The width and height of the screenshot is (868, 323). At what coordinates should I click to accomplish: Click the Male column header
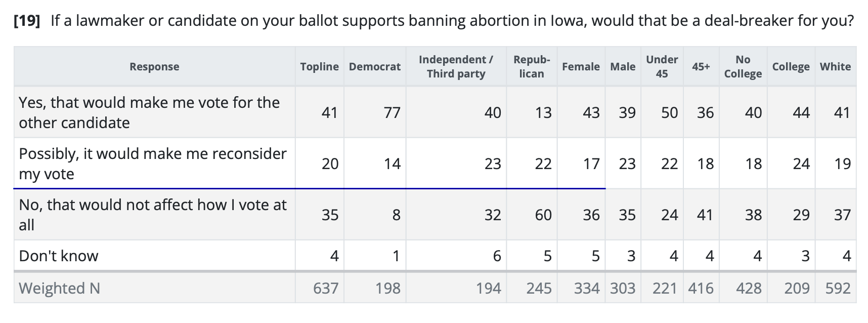click(623, 67)
